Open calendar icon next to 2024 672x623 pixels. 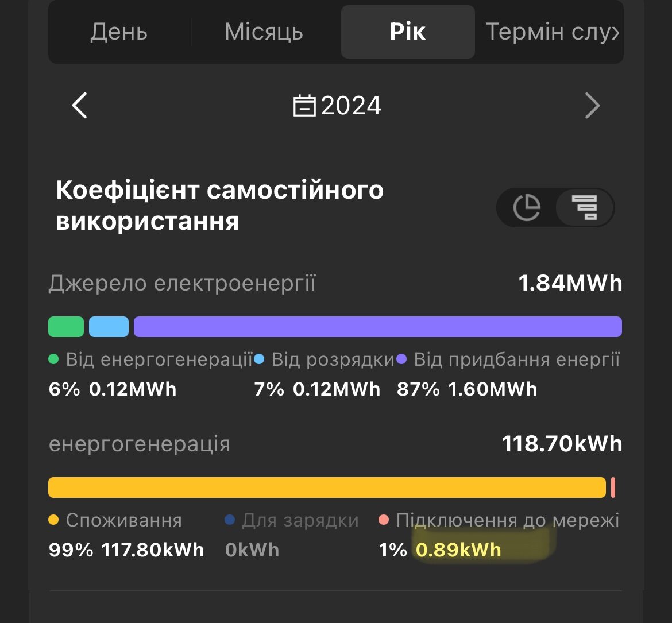pyautogui.click(x=304, y=106)
